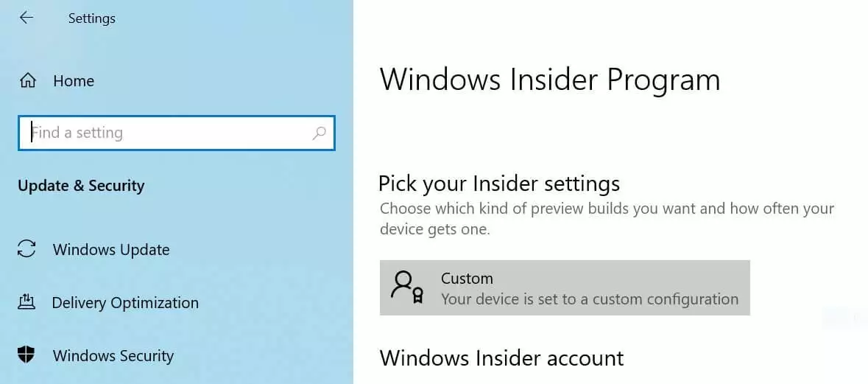Click the Insider person badge icon
Viewport: 868px width, 384px height.
point(407,287)
